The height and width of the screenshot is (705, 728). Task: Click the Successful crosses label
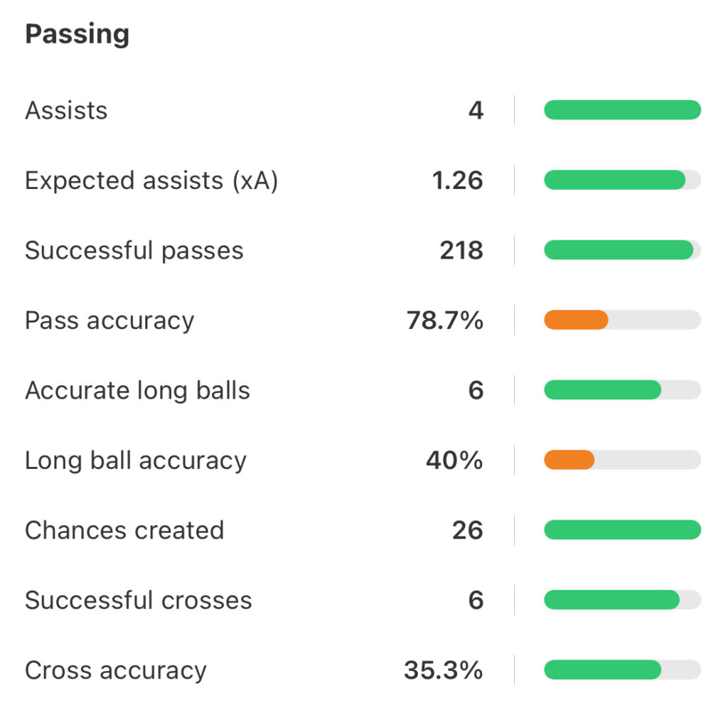coord(138,601)
